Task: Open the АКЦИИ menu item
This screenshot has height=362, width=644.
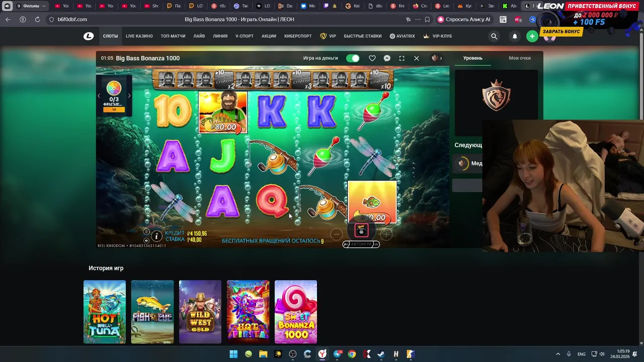Action: tap(269, 36)
